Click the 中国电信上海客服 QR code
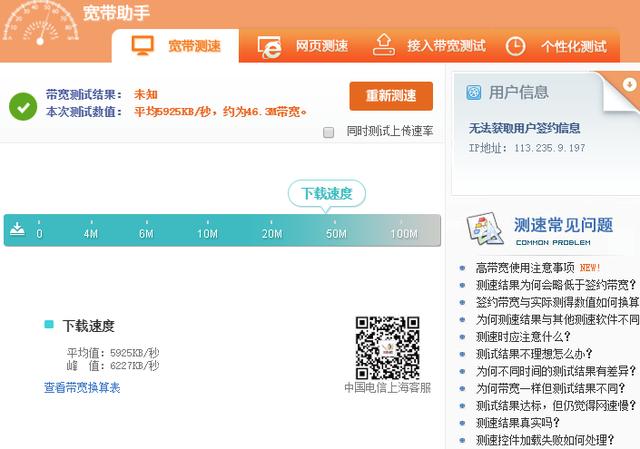The width and height of the screenshot is (640, 449). tap(387, 348)
